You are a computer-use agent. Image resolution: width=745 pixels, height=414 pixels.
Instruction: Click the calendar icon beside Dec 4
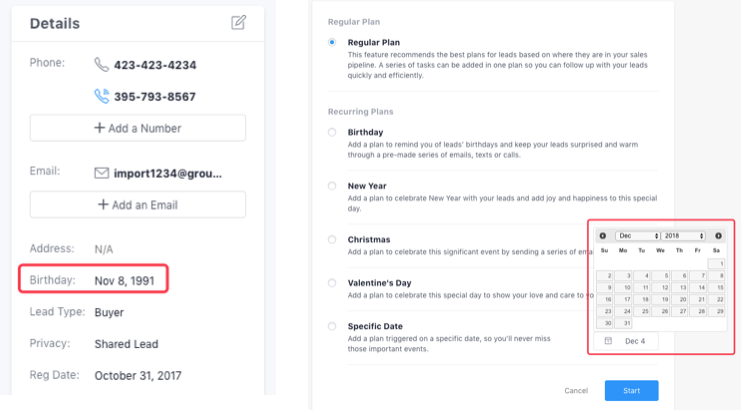(608, 341)
